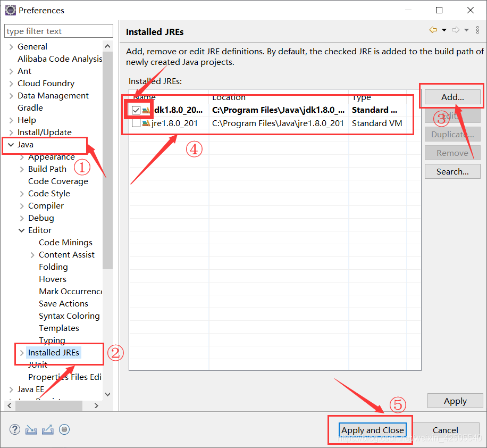This screenshot has width=487, height=448.
Task: Expand the Installed JREs node
Action: [x=22, y=353]
